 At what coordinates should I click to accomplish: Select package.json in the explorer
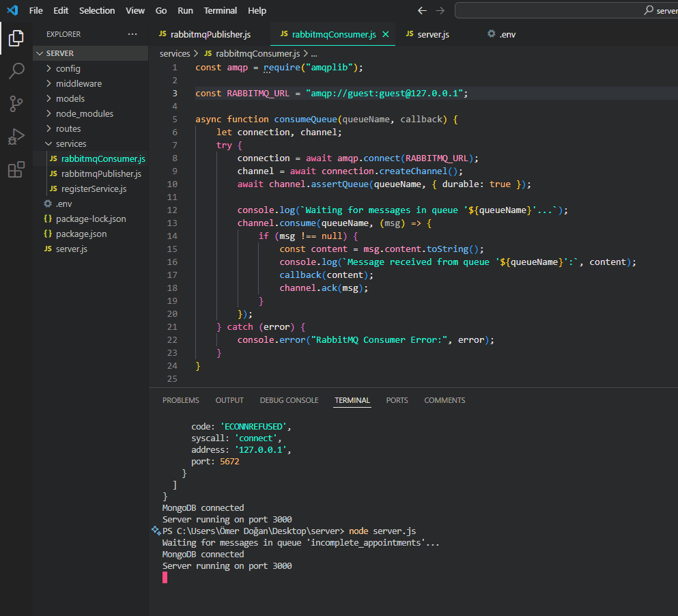coord(81,234)
